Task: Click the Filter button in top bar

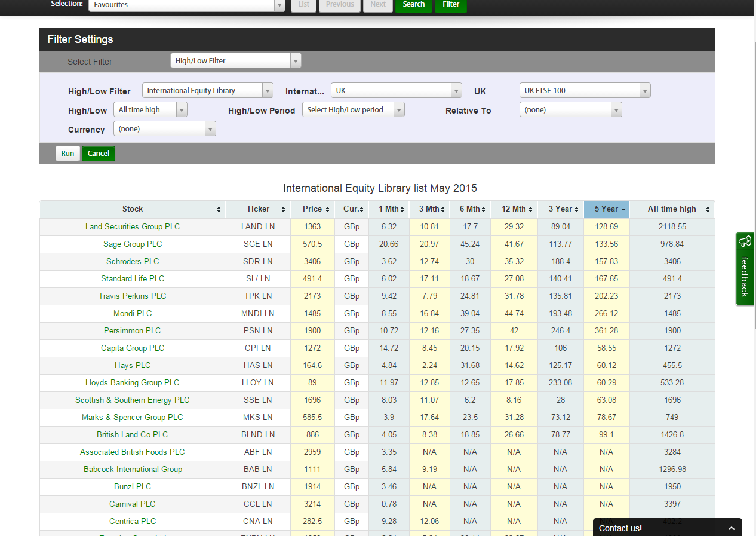Action: click(450, 5)
